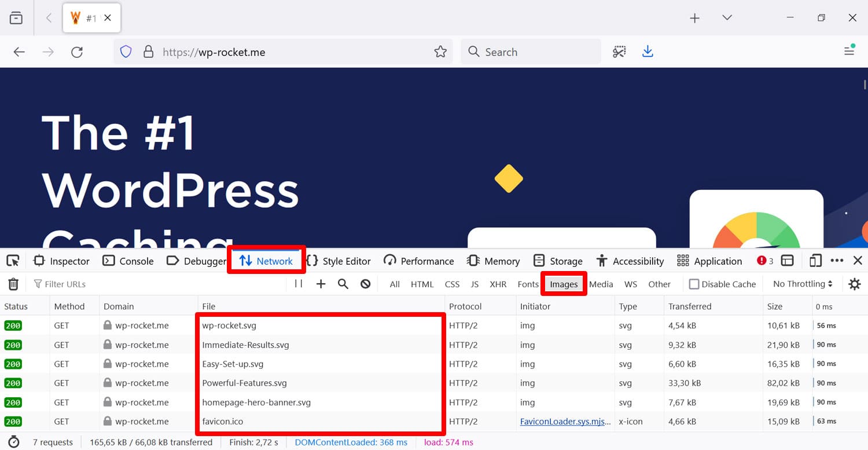This screenshot has width=868, height=450.
Task: Select the CSS request filter
Action: [452, 284]
